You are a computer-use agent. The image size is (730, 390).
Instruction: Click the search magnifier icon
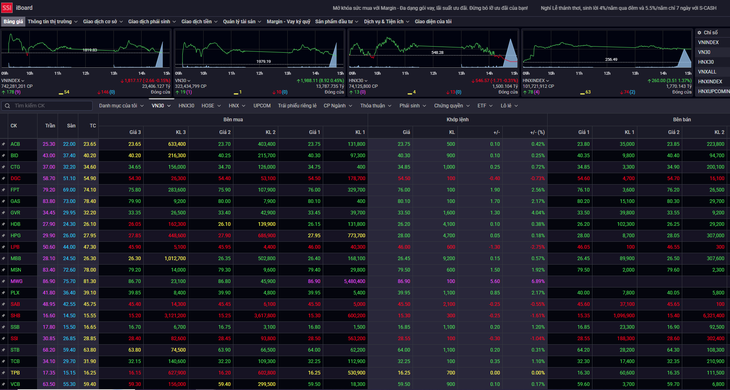coord(7,106)
